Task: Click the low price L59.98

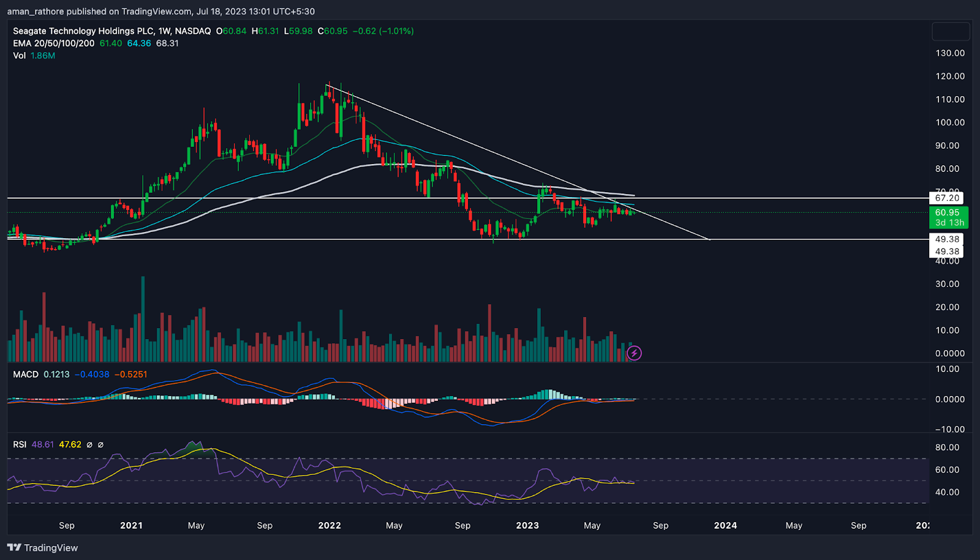Action: (298, 31)
